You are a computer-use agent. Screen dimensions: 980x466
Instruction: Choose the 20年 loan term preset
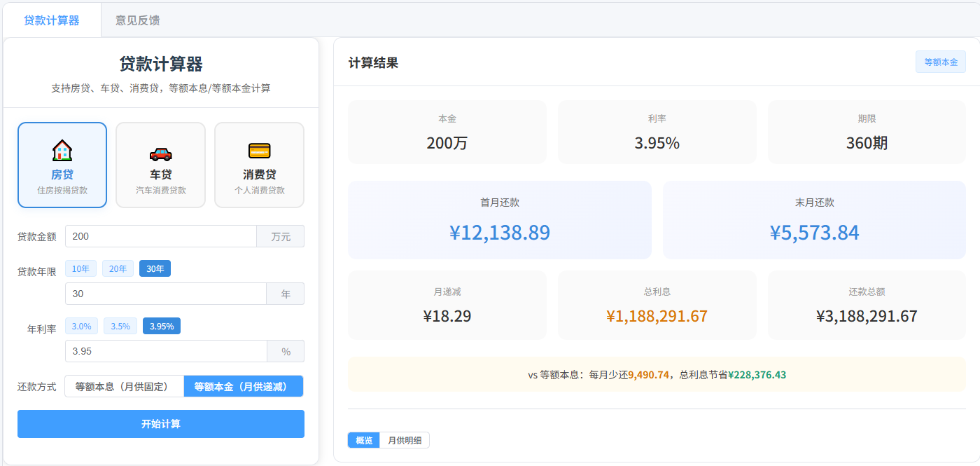pyautogui.click(x=118, y=268)
